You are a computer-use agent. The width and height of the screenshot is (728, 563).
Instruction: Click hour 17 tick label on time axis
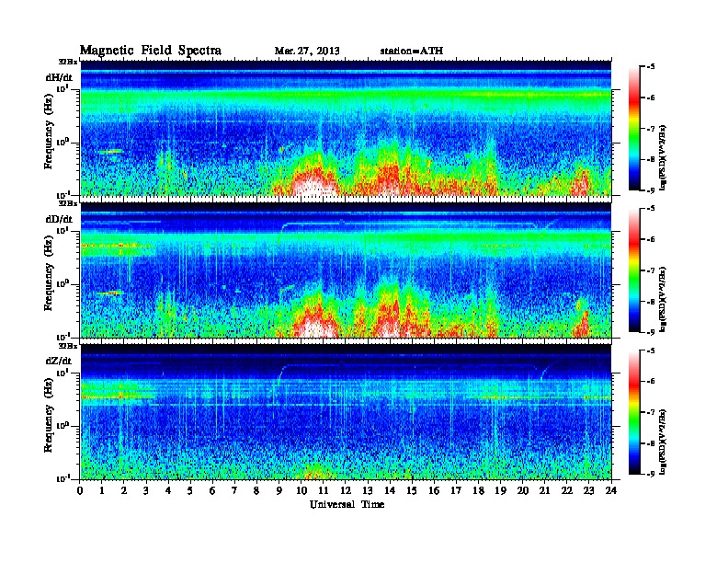click(457, 490)
